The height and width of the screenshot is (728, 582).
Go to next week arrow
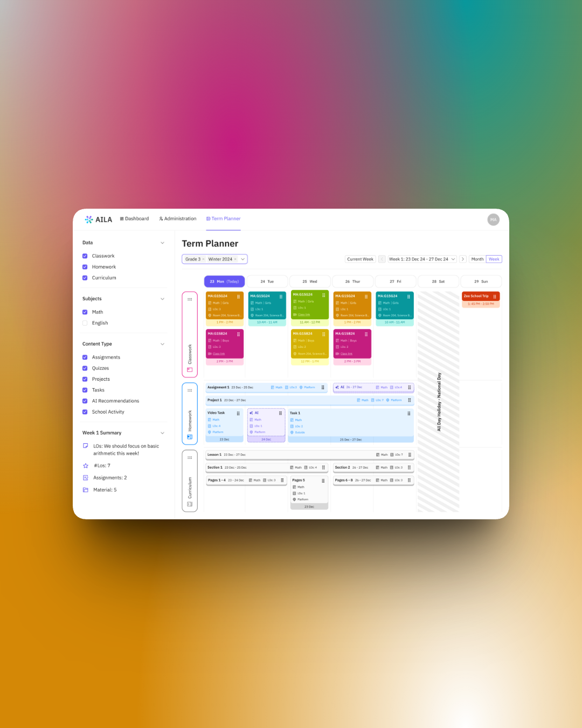463,259
